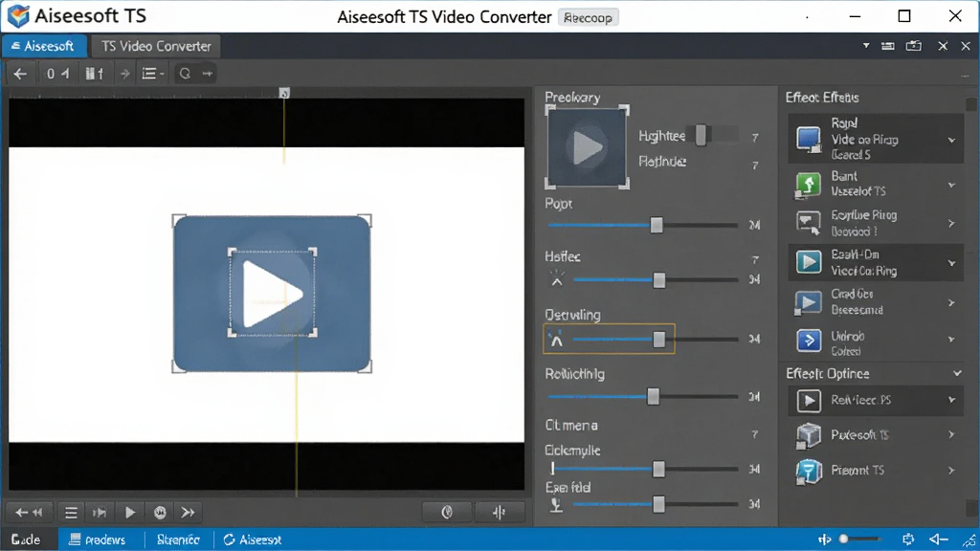Viewport: 980px width, 551px height.
Task: Click the settings gear in the status bar
Action: (x=908, y=540)
